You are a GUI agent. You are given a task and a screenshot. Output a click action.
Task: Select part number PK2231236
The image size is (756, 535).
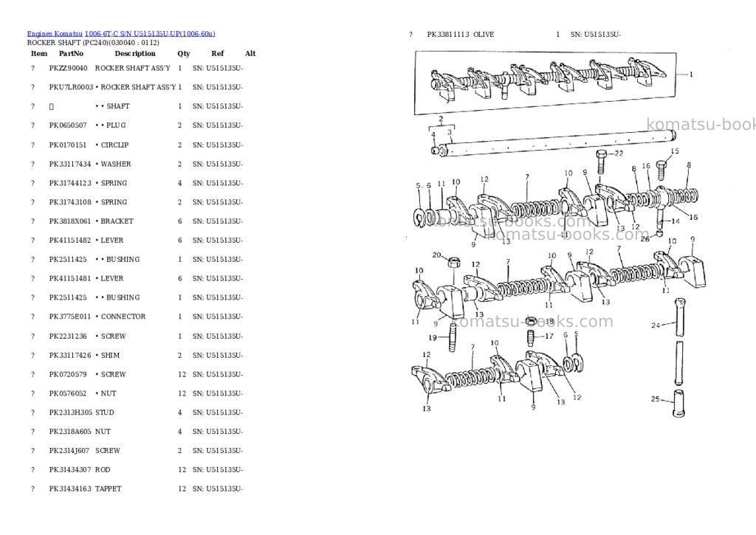click(67, 336)
